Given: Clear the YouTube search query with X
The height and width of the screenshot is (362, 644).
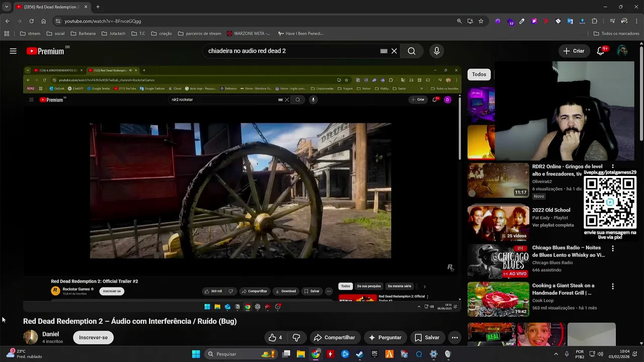Looking at the screenshot, I should click(394, 51).
